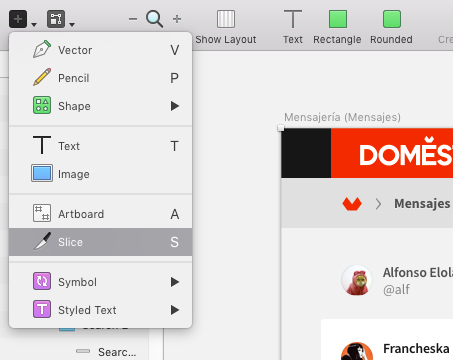This screenshot has width=453, height=360.
Task: Open dropdown arrow beside Group icon
Action: tap(72, 24)
